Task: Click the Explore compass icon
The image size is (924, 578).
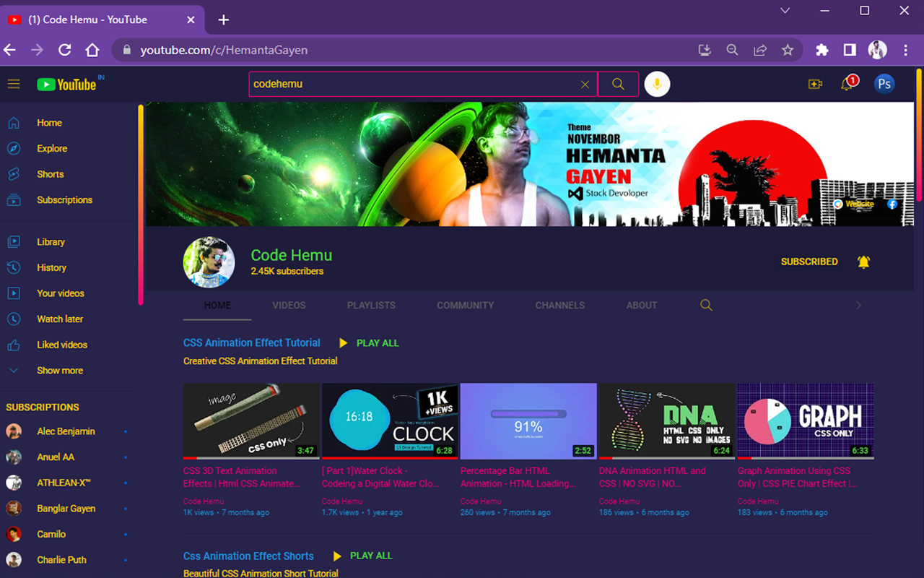Action: coord(14,149)
